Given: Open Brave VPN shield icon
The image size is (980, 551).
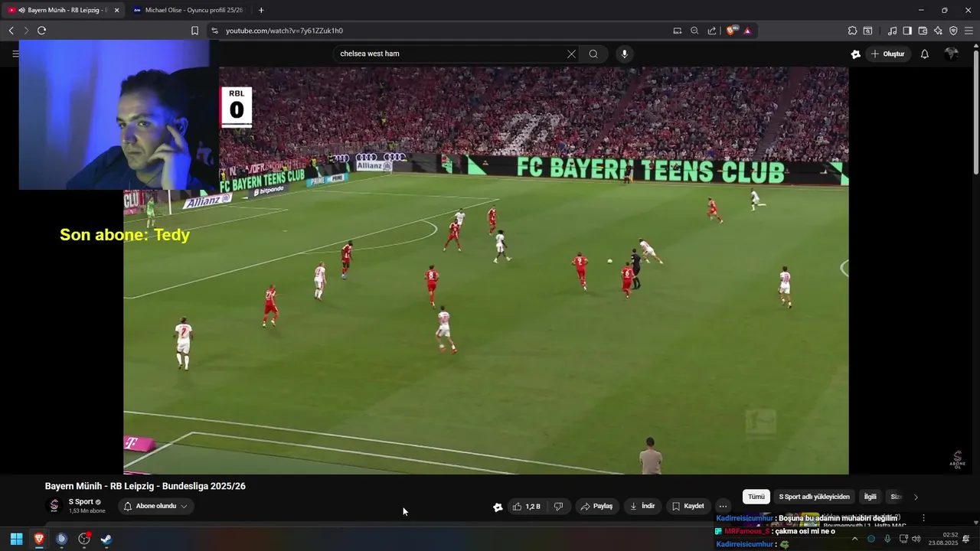Looking at the screenshot, I should pyautogui.click(x=953, y=31).
